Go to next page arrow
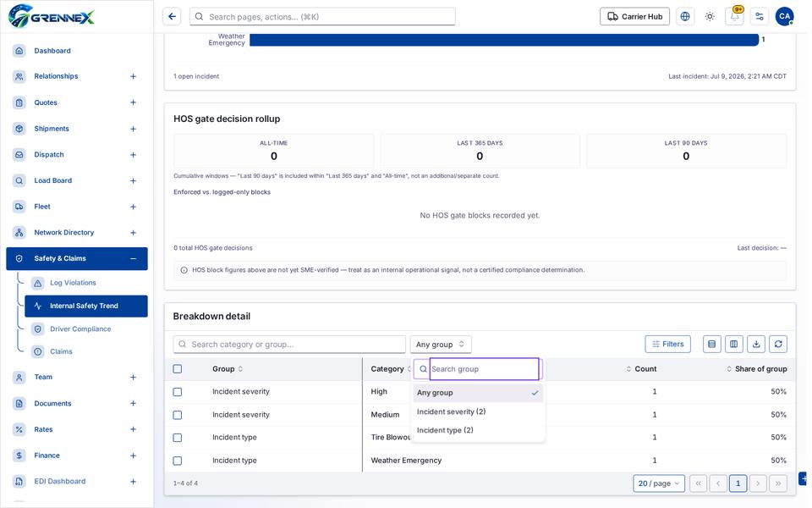 coord(758,483)
